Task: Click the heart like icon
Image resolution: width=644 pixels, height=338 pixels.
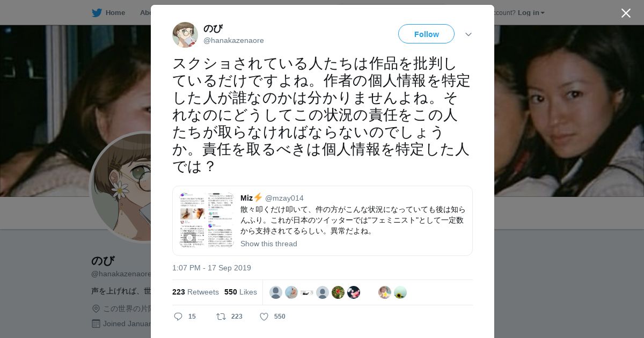Action: click(264, 317)
